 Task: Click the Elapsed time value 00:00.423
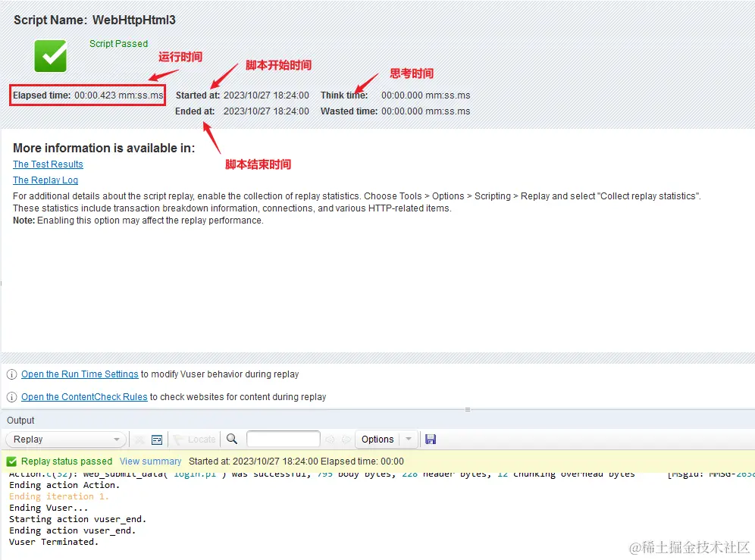(x=118, y=95)
